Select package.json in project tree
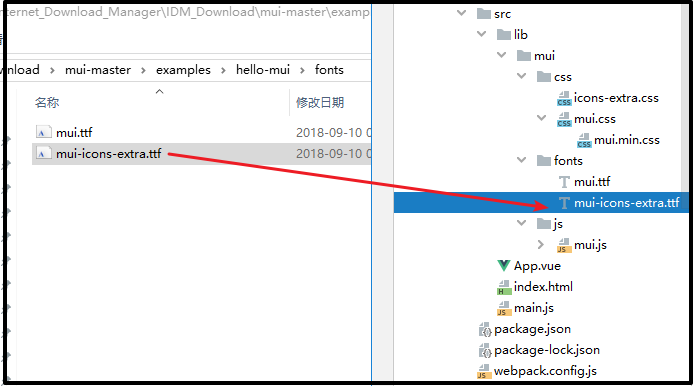The width and height of the screenshot is (693, 386). coord(532,329)
